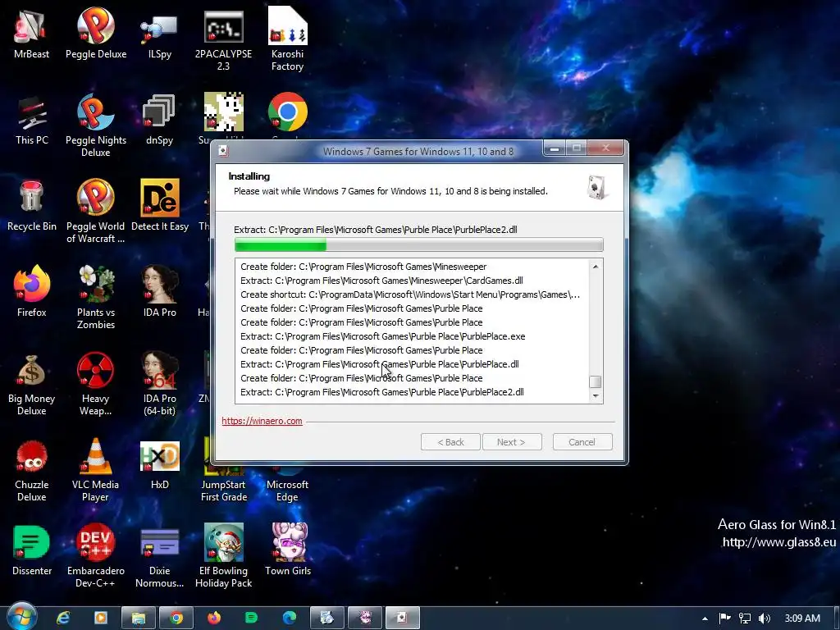This screenshot has width=840, height=630.
Task: Click the clock showing 3:09 AM
Action: tap(802, 618)
